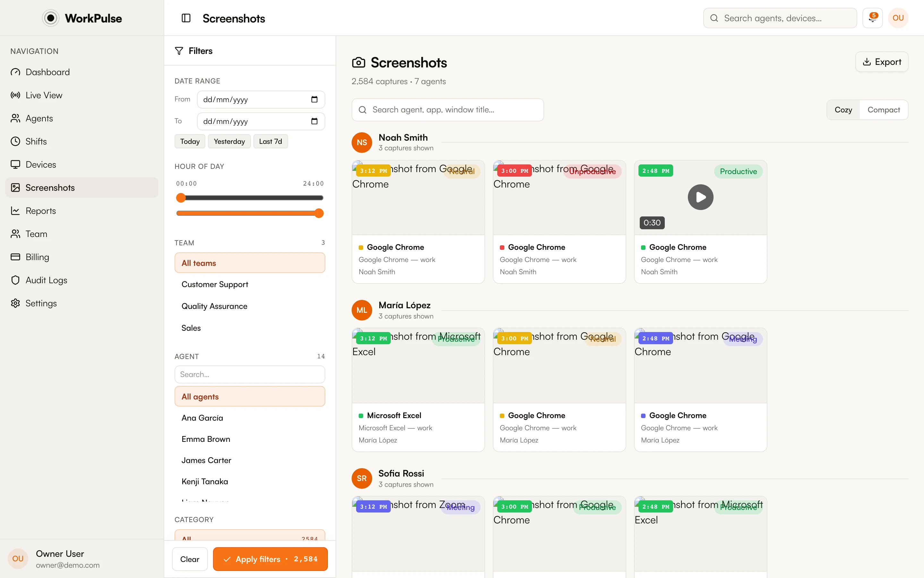This screenshot has width=924, height=578.
Task: Open Agents section
Action: tap(82, 118)
